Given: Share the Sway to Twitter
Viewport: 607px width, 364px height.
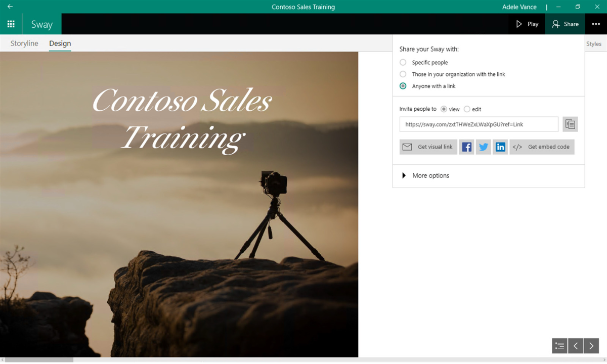Looking at the screenshot, I should click(x=483, y=147).
